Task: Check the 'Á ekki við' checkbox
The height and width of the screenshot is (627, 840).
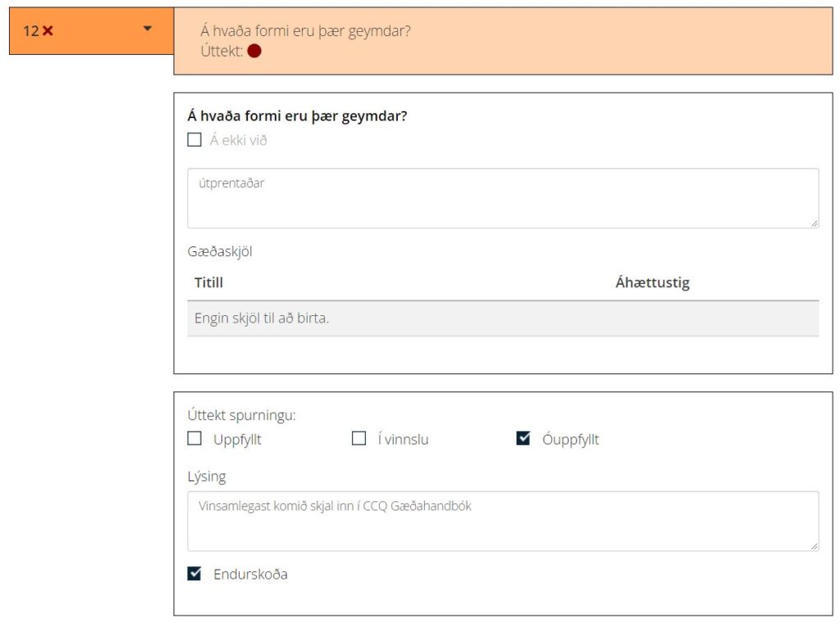Action: click(x=194, y=140)
